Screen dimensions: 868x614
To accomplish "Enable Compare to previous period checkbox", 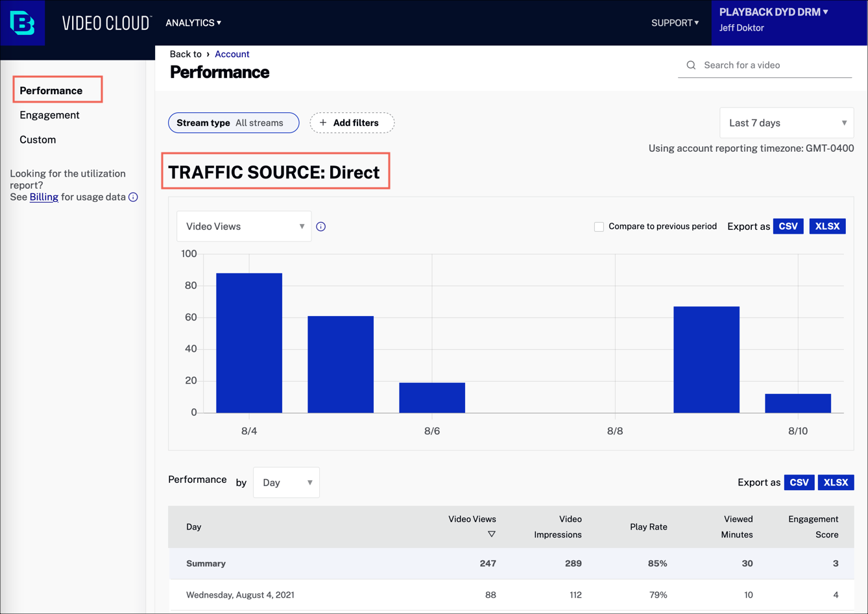I will coord(599,227).
